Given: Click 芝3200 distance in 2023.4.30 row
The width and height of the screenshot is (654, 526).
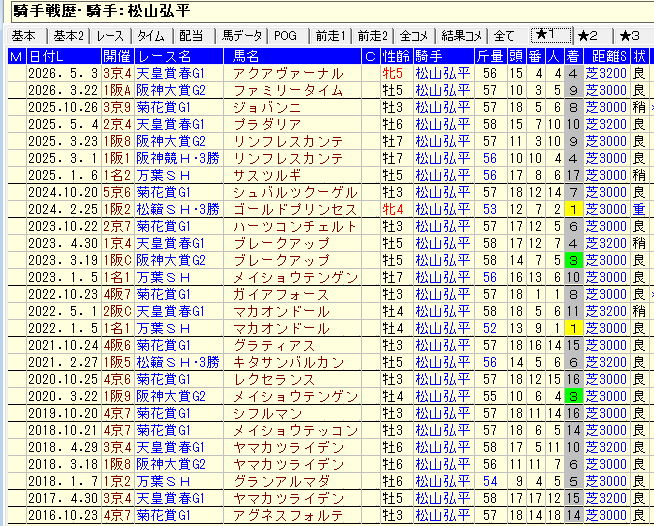Looking at the screenshot, I should [606, 244].
